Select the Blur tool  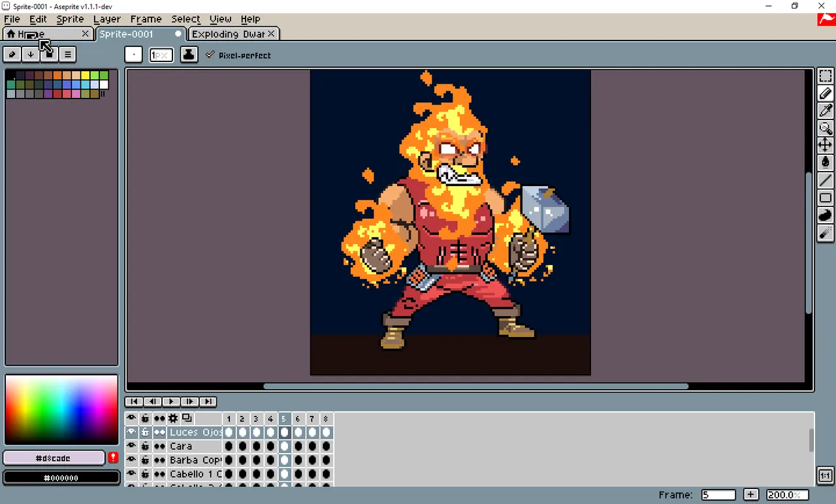pyautogui.click(x=825, y=232)
